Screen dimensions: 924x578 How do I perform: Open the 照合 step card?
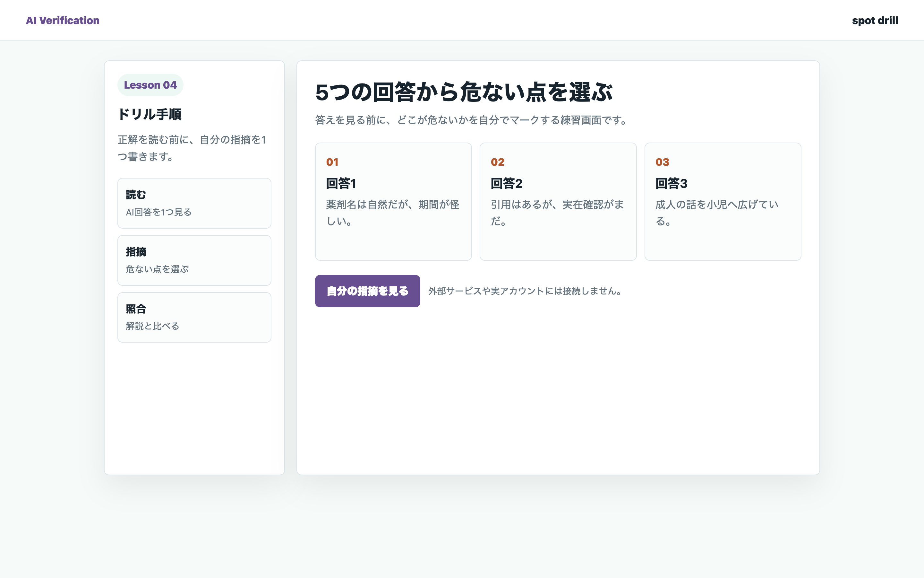coord(194,317)
